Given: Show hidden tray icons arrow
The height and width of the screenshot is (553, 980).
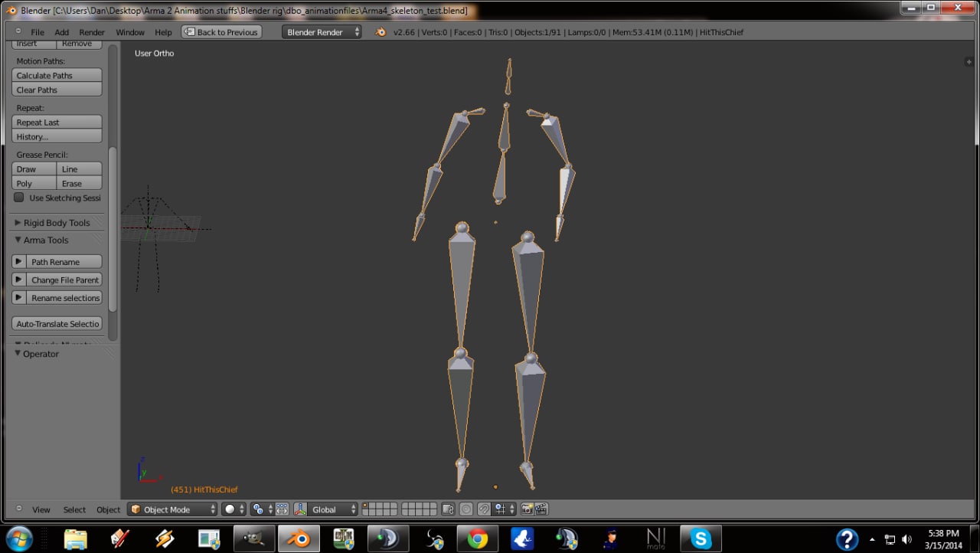Looking at the screenshot, I should pyautogui.click(x=872, y=539).
